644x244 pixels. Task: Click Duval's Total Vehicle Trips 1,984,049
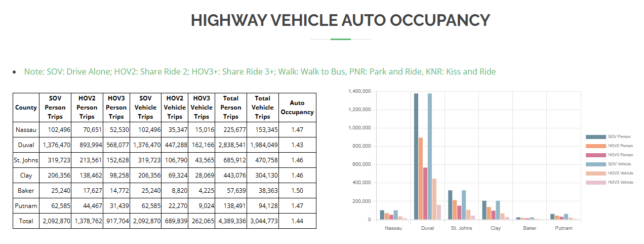coord(263,145)
